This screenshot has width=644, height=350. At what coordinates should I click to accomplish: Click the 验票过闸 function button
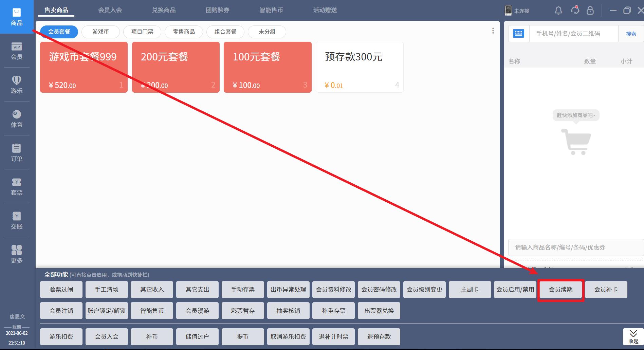[x=61, y=290]
